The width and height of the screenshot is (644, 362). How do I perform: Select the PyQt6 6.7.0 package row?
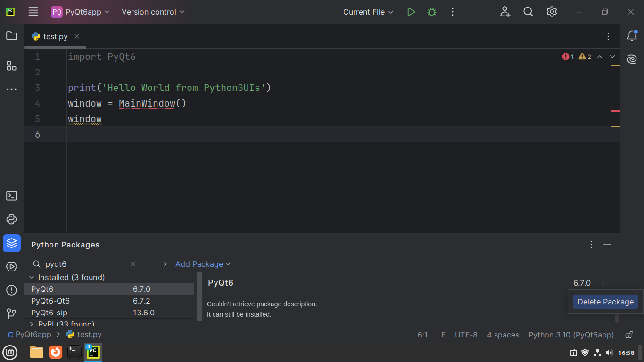pos(109,289)
